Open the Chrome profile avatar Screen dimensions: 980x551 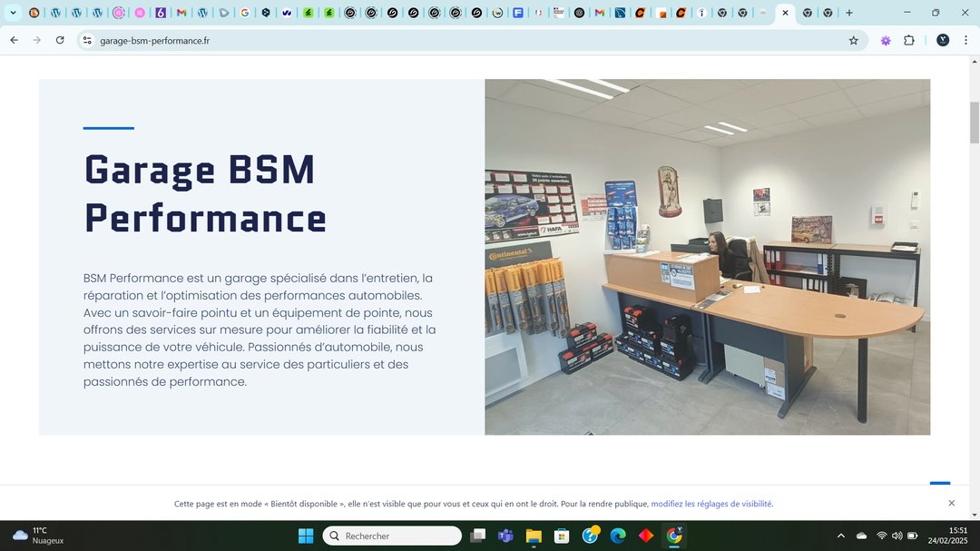[x=943, y=40]
